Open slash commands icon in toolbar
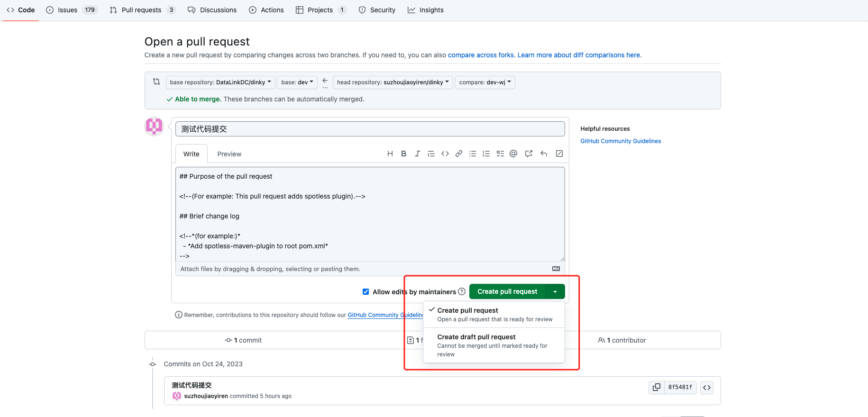The image size is (868, 417). point(559,154)
